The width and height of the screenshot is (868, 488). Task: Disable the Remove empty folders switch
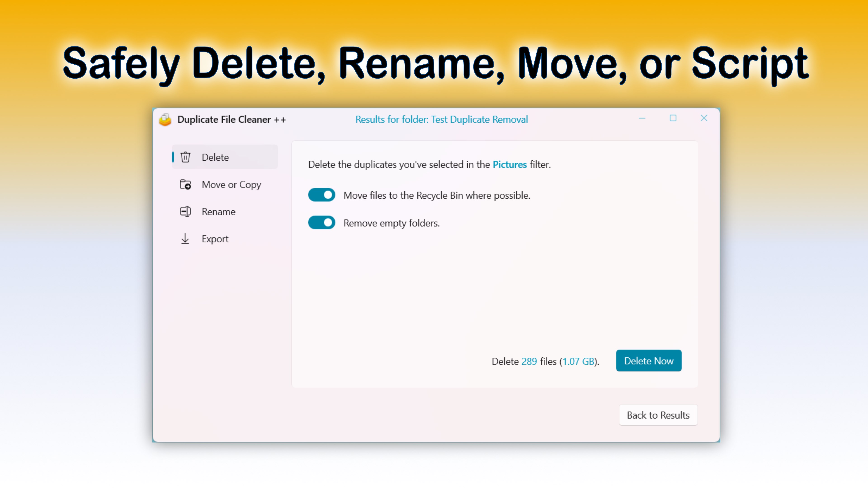point(321,223)
